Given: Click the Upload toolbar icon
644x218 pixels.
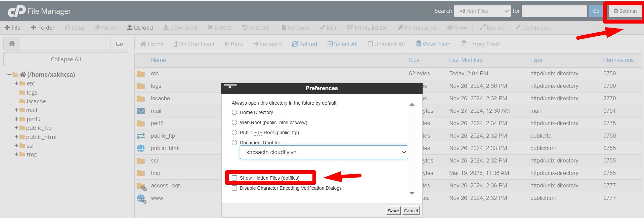Looking at the screenshot, I should (x=130, y=28).
